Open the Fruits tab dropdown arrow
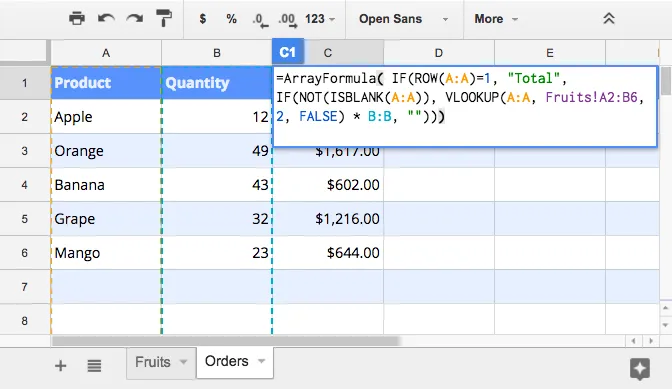Screen dimensions: 672x389 183,362
